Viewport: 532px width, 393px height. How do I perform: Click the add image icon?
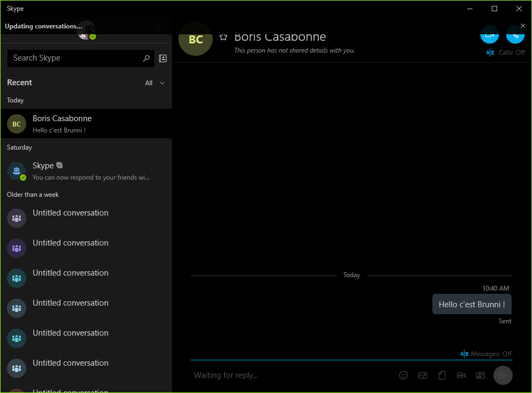[423, 375]
